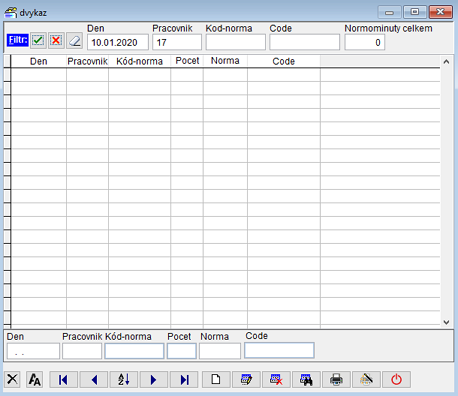
Task: Click the blue Filtr button
Action: click(18, 40)
